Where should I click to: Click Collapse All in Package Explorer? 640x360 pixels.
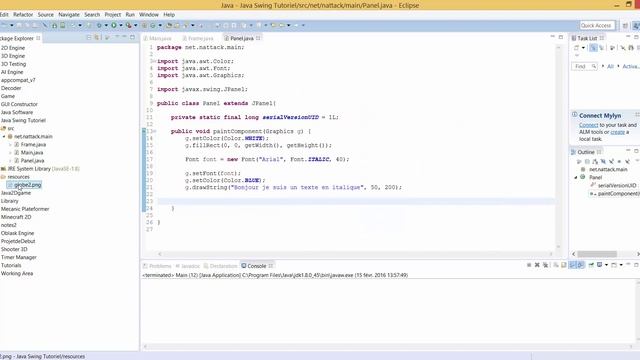(x=89, y=37)
